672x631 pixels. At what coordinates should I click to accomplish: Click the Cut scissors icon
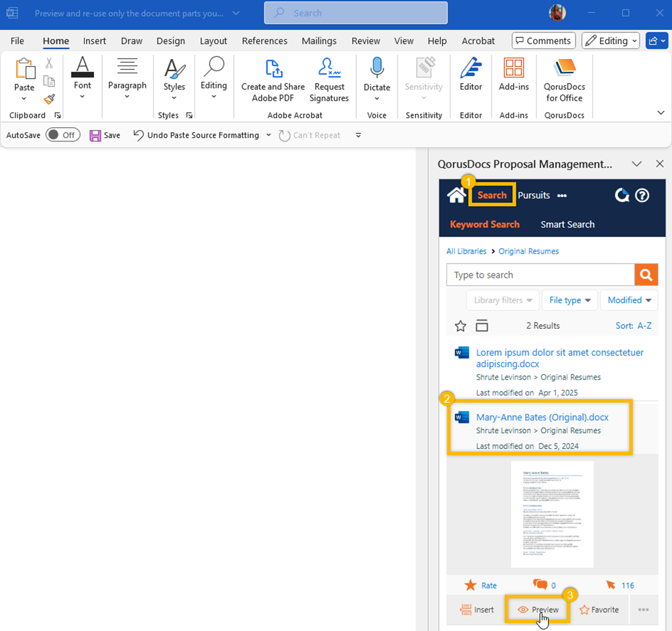click(49, 63)
